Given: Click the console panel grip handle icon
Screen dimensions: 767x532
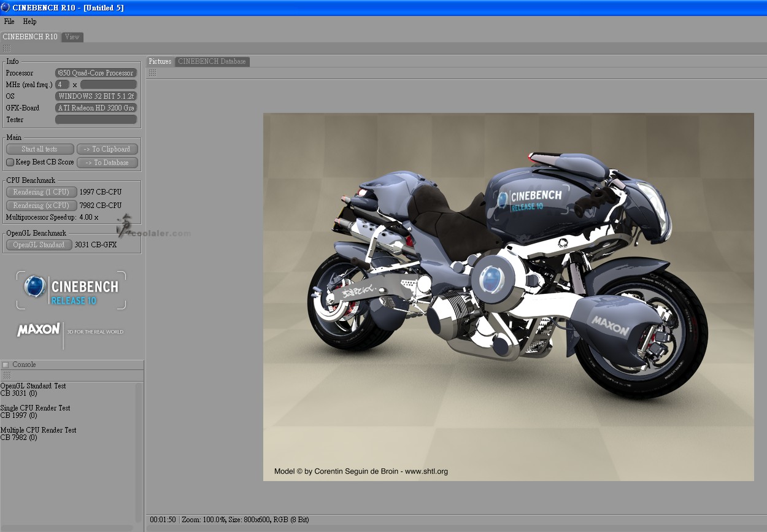Looking at the screenshot, I should pos(6,375).
